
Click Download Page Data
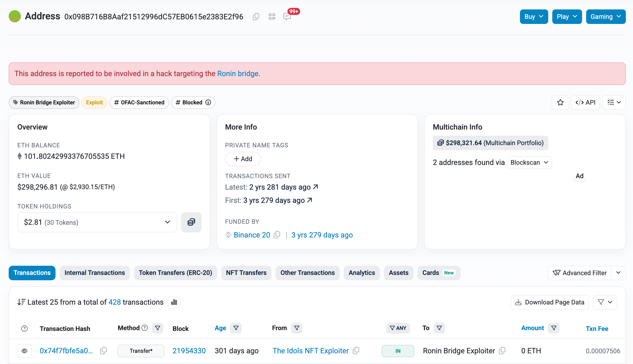click(549, 302)
